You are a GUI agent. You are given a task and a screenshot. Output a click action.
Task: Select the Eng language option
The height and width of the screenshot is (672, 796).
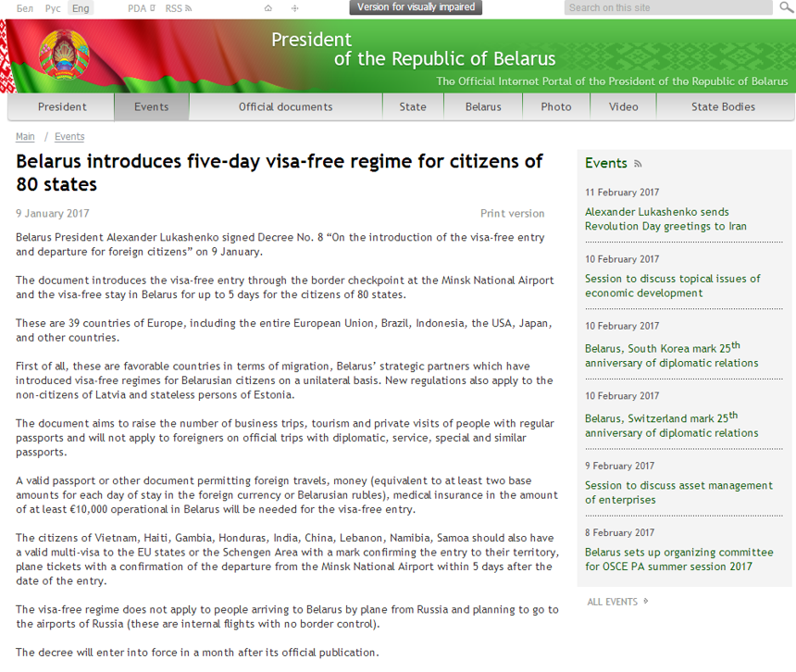tap(81, 8)
